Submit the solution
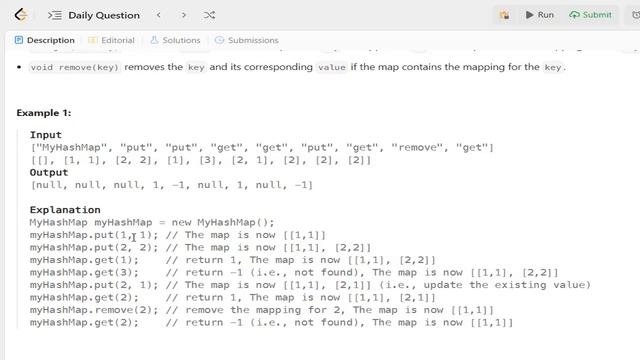 pos(590,15)
